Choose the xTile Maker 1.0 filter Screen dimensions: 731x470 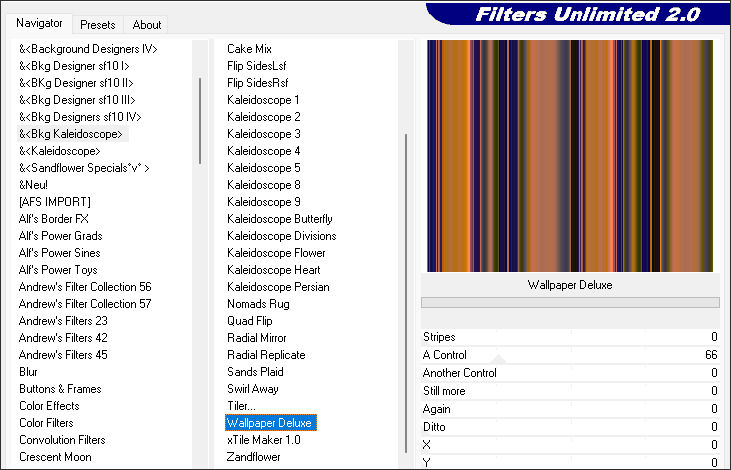point(263,439)
